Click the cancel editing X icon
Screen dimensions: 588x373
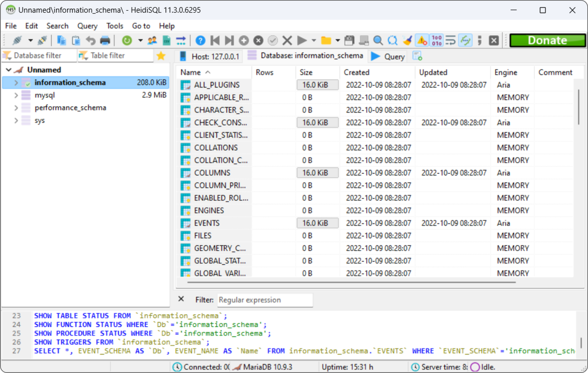287,41
